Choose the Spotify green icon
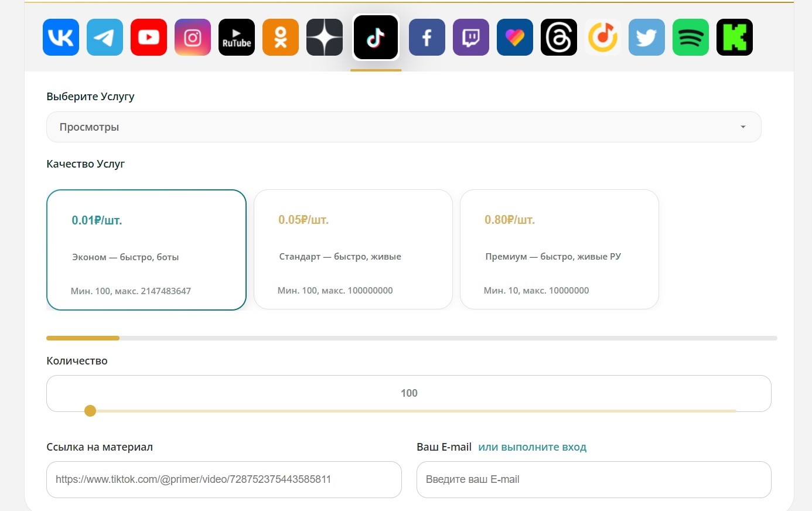This screenshot has width=812, height=511. (691, 38)
